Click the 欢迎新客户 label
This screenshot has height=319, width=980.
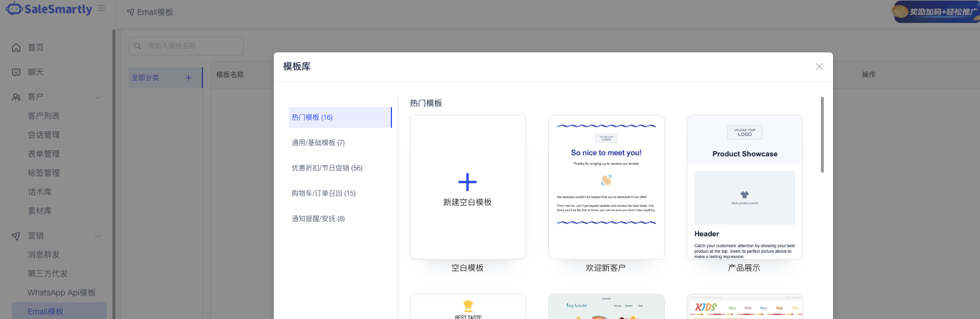(606, 268)
